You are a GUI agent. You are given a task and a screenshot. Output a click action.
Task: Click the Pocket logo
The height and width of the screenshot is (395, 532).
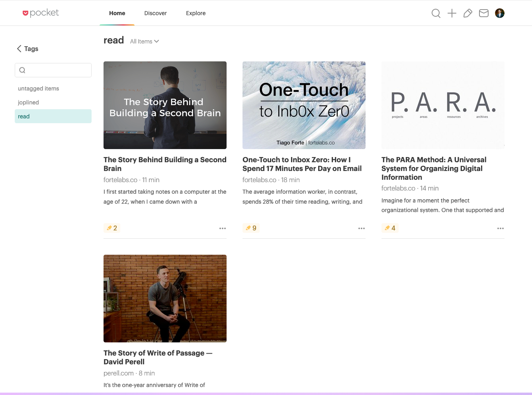[41, 13]
